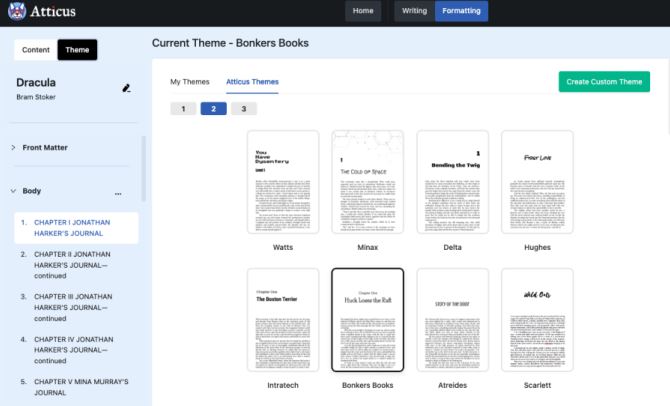Image resolution: width=670 pixels, height=406 pixels.
Task: Choose the Delta theme thumbnail
Action: coord(453,182)
